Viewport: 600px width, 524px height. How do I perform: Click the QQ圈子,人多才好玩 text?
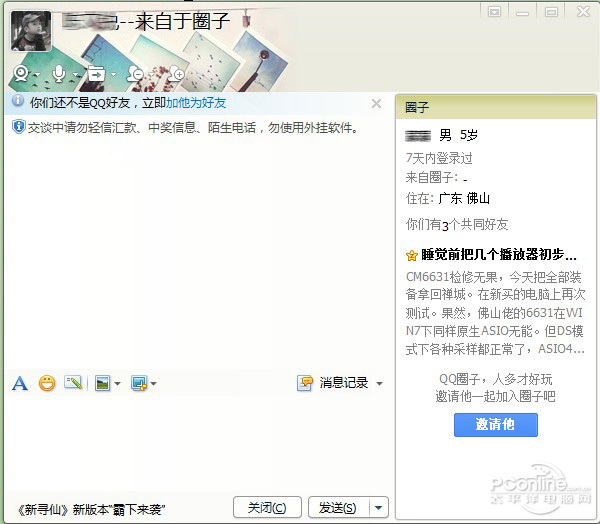(x=496, y=379)
